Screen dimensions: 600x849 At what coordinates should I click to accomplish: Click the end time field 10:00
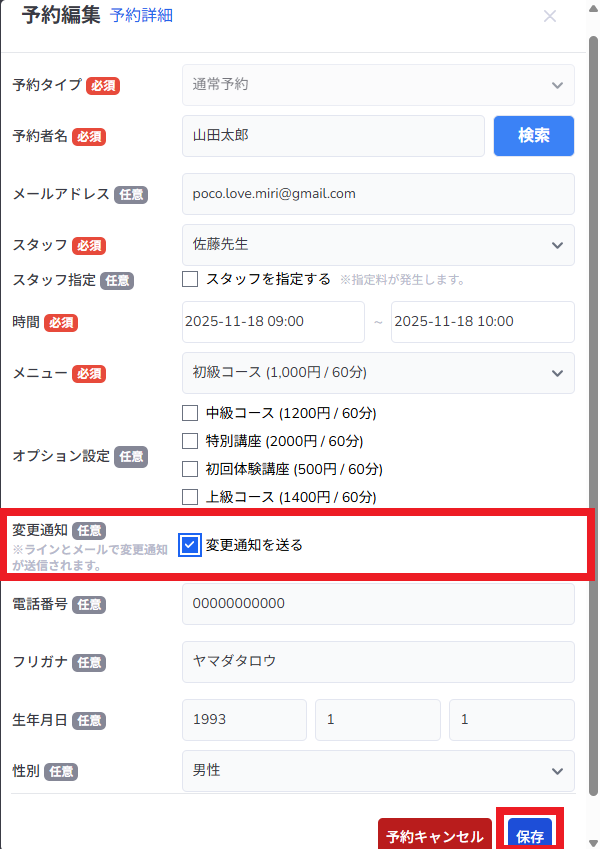click(x=482, y=322)
